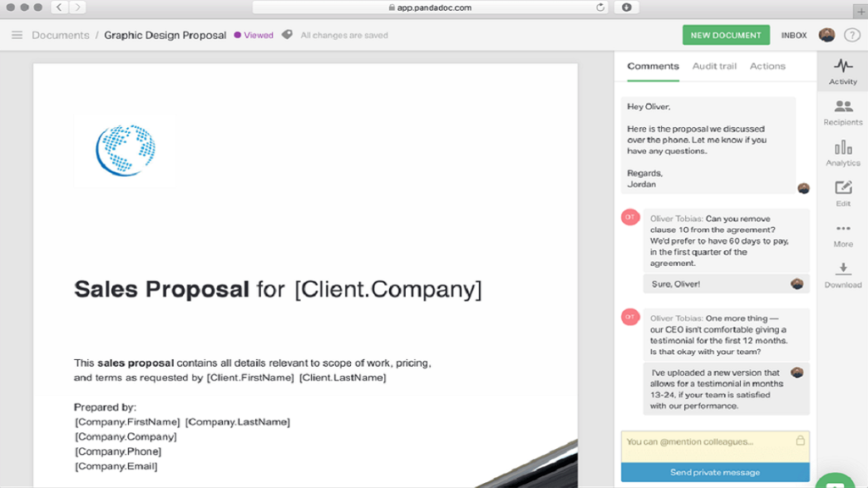Screen dimensions: 868x488
Task: Click the 'All changes are saved' status
Action: 344,35
